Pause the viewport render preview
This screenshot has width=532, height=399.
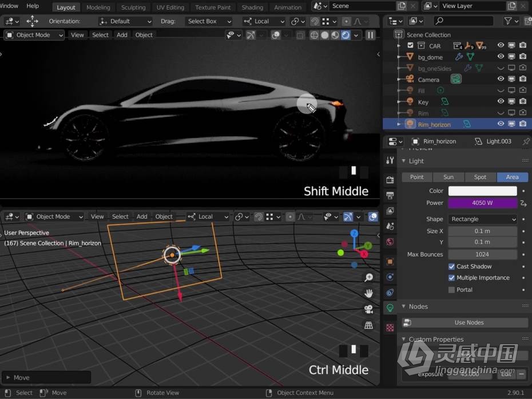point(370,35)
